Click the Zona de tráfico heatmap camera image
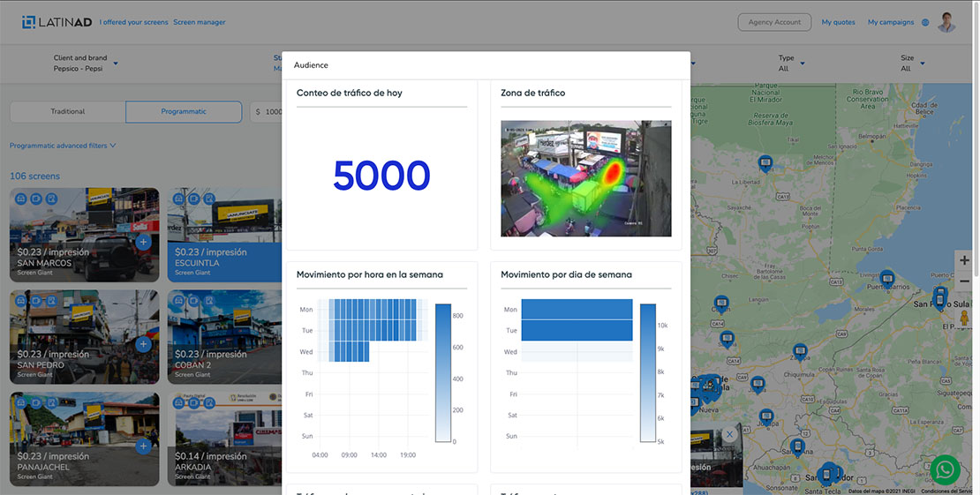980x495 pixels. coord(586,179)
